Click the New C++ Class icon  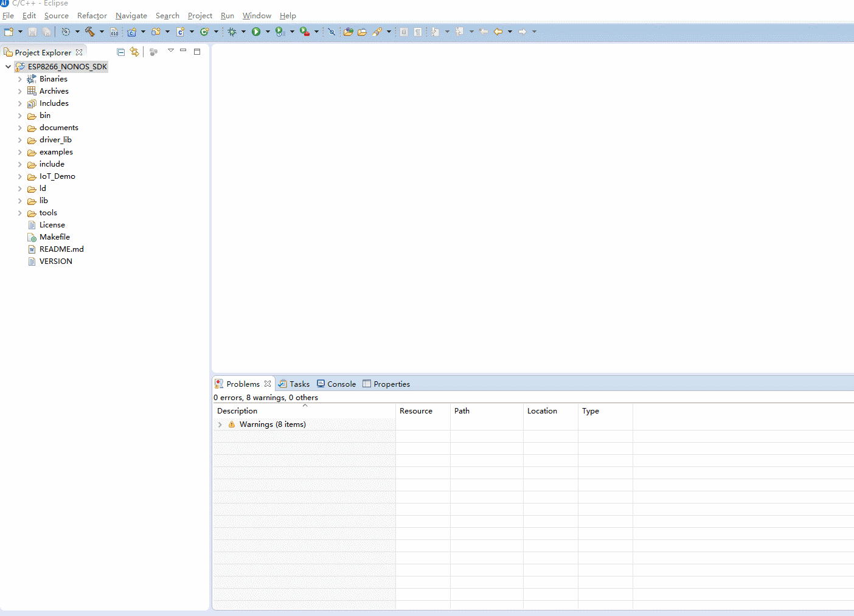pyautogui.click(x=204, y=32)
